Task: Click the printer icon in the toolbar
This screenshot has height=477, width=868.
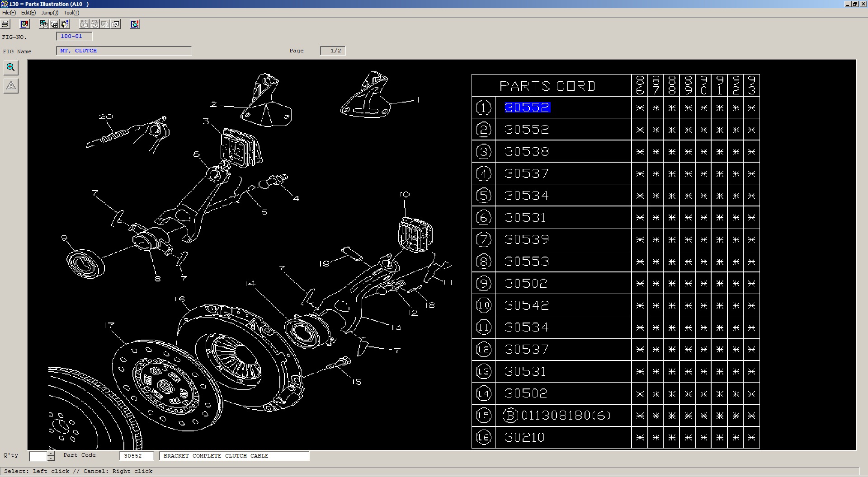Action: click(5, 24)
